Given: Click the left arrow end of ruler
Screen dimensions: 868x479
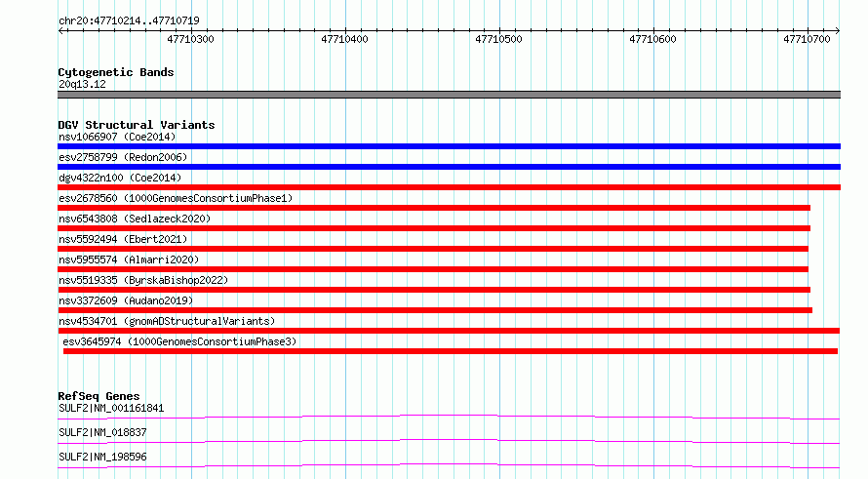Looking at the screenshot, I should pyautogui.click(x=60, y=30).
